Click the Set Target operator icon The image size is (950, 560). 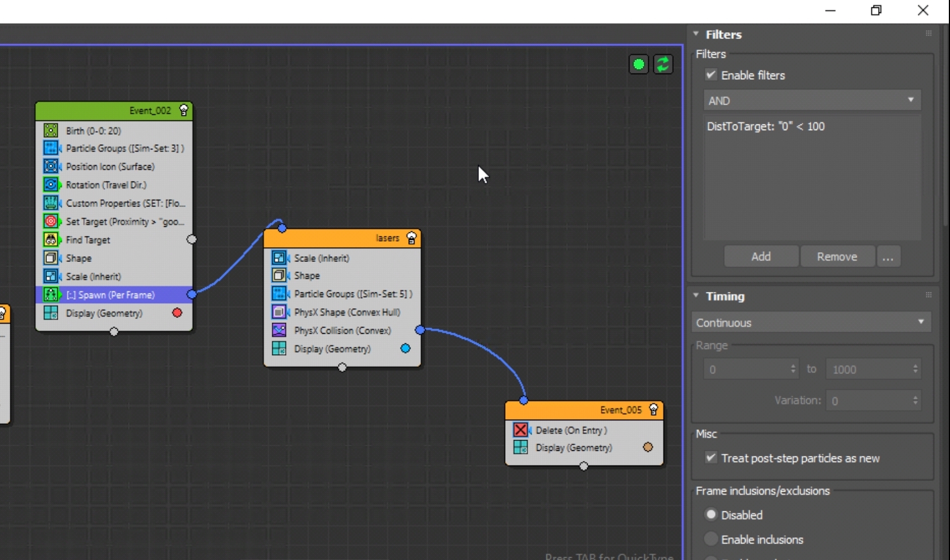pos(51,221)
